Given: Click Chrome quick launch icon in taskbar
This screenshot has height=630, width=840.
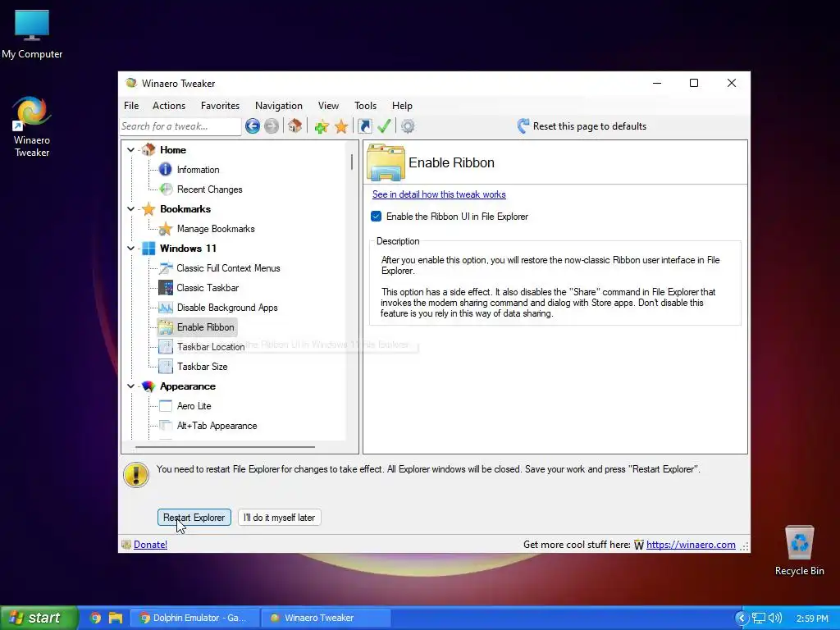Looking at the screenshot, I should click(95, 618).
